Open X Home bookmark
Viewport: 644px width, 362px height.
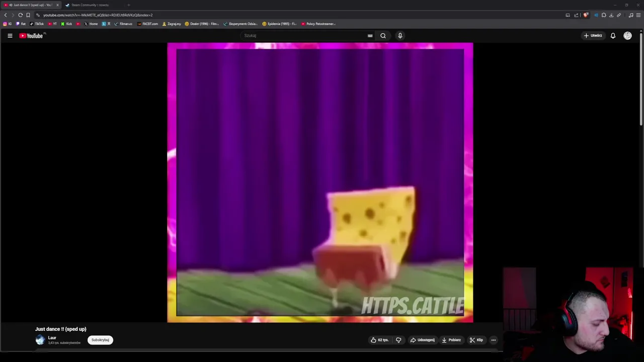click(91, 24)
